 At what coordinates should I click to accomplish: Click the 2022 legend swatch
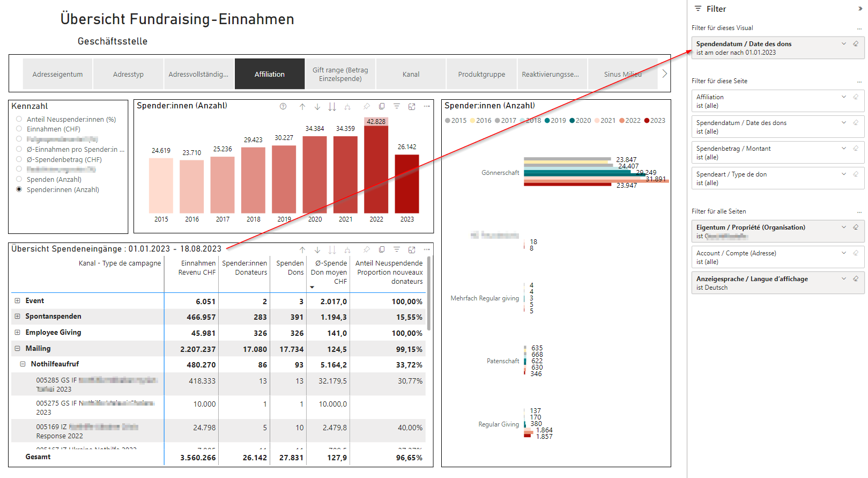tap(622, 121)
